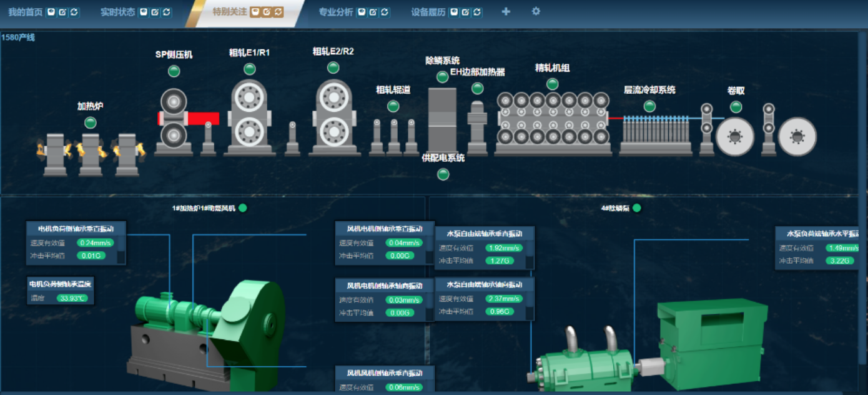
Task: Click the 加热炉 green status light
Action: [91, 122]
